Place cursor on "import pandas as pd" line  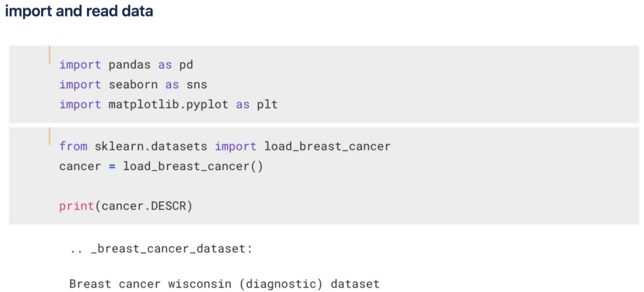pos(126,65)
